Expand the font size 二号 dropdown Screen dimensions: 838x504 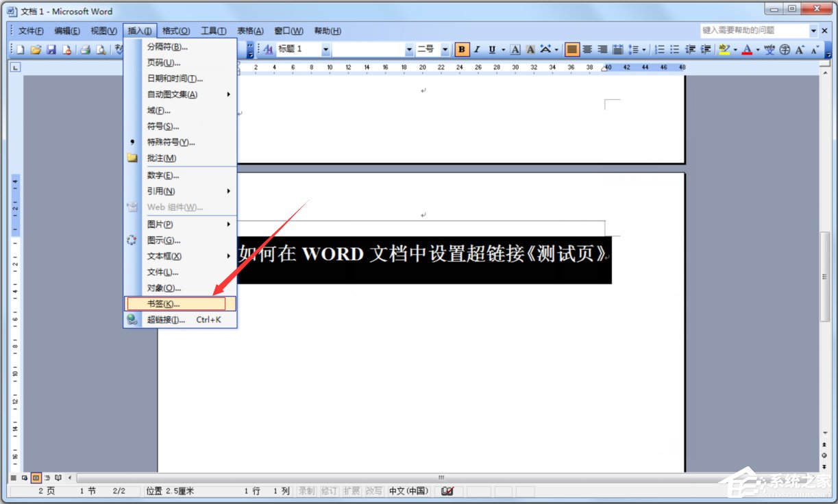(x=444, y=49)
